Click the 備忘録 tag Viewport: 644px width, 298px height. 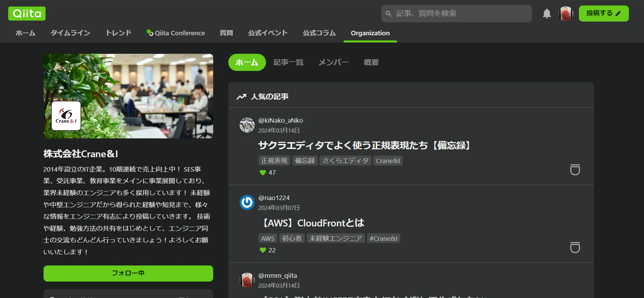(x=305, y=161)
